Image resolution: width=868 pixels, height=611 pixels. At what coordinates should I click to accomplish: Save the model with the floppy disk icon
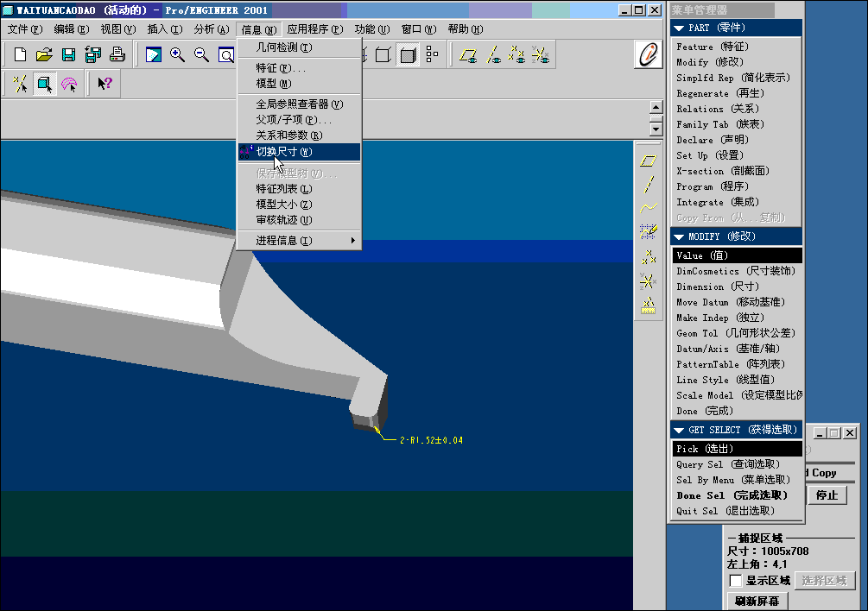coord(68,54)
